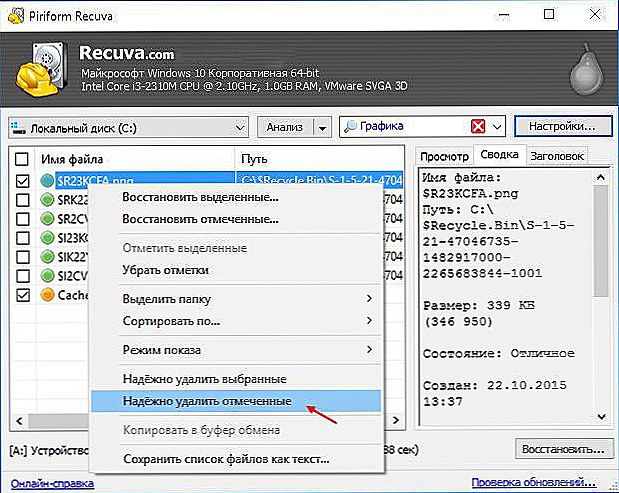Click the drive icon in Локальный диск selector
Screen dimensions: 619x493
[19, 128]
